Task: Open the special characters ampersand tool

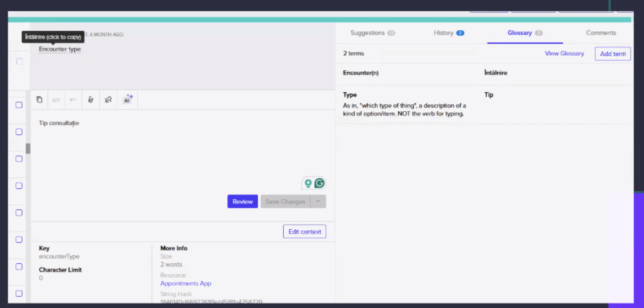Action: 91,99
